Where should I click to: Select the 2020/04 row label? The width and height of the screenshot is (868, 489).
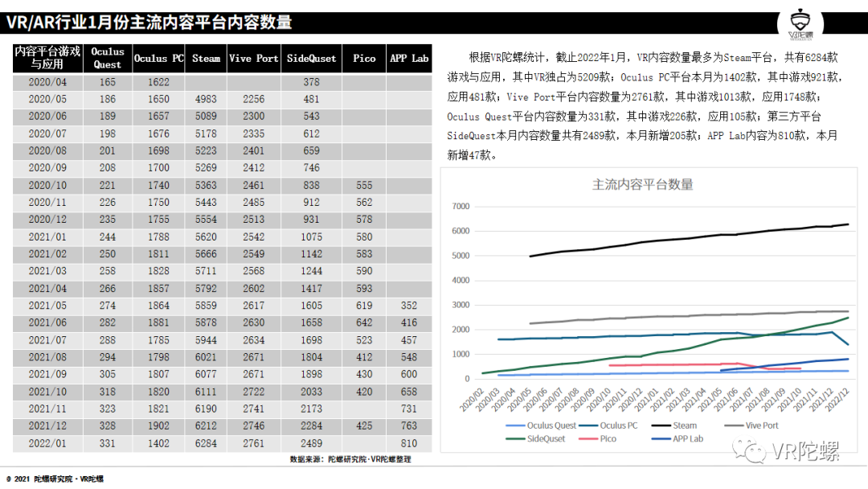pyautogui.click(x=47, y=82)
